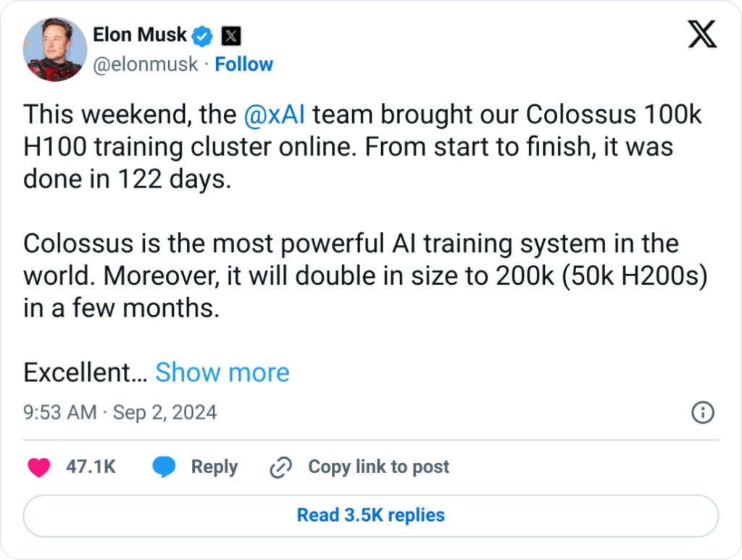Click the X logo in the top right corner

click(701, 35)
